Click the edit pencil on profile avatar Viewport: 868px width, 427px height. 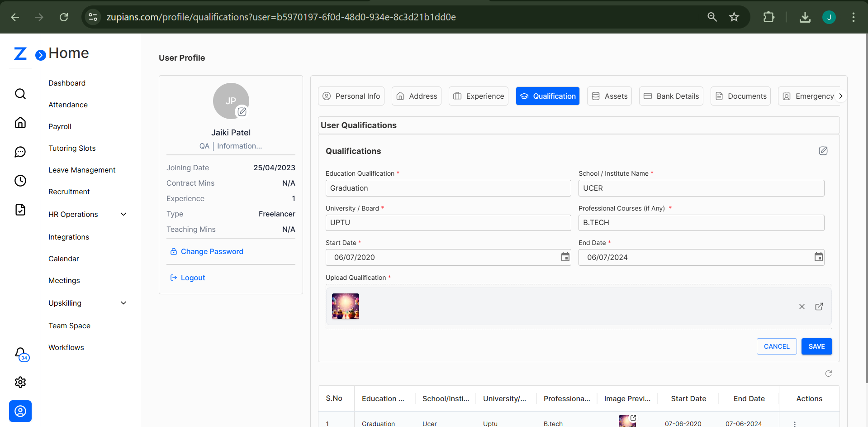coord(242,111)
